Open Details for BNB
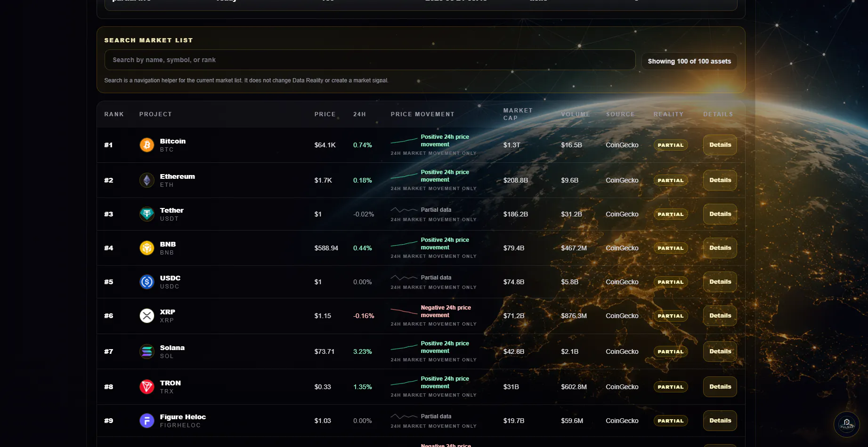868x447 pixels. point(720,248)
